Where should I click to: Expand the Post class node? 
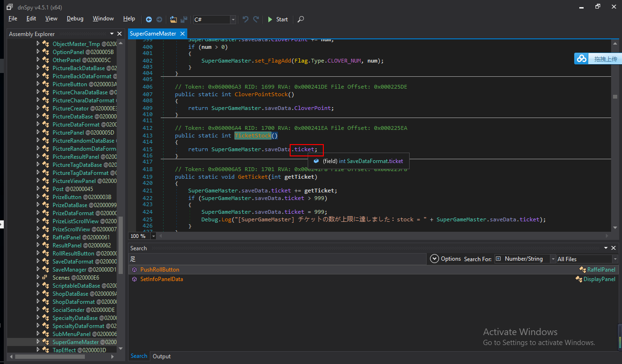pos(38,189)
